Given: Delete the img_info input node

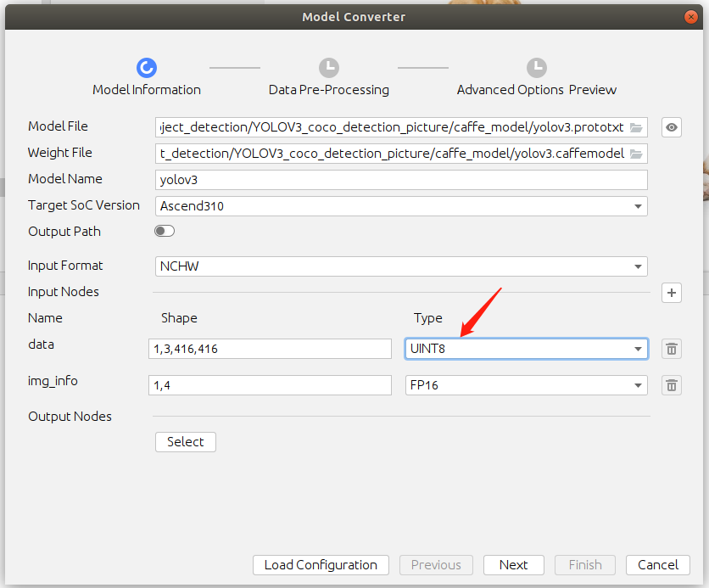Looking at the screenshot, I should coord(672,385).
